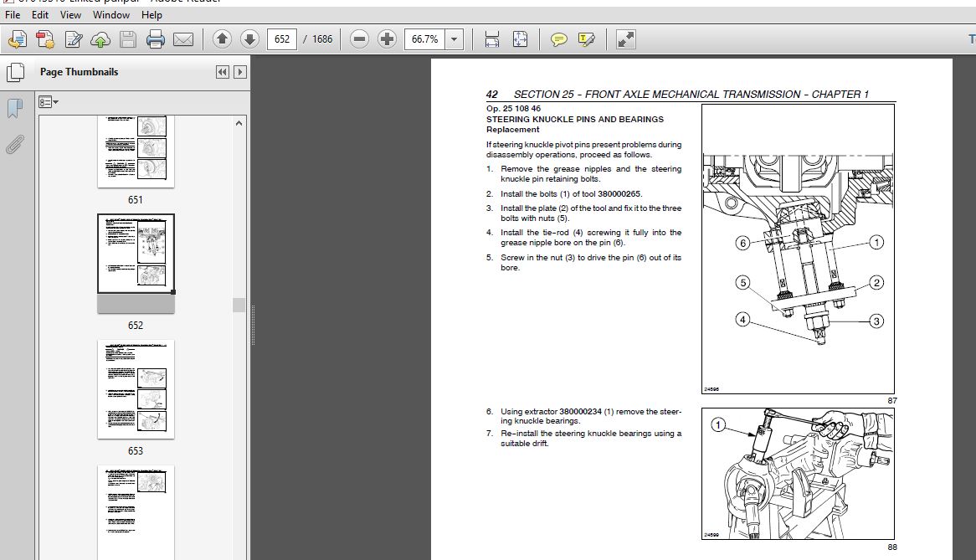Image resolution: width=976 pixels, height=560 pixels.
Task: Print the document using printer icon
Action: pyautogui.click(x=156, y=39)
